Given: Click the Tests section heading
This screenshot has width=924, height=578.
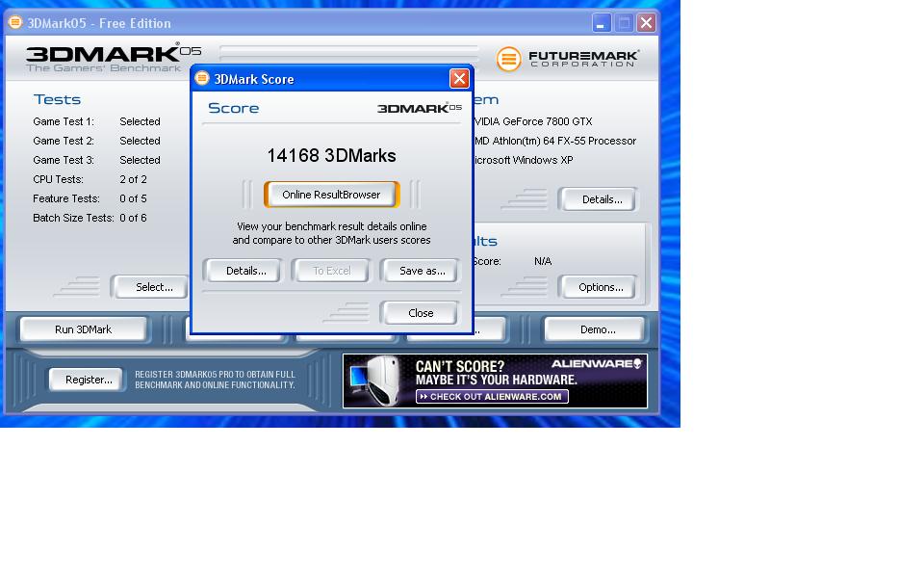Looking at the screenshot, I should (57, 99).
